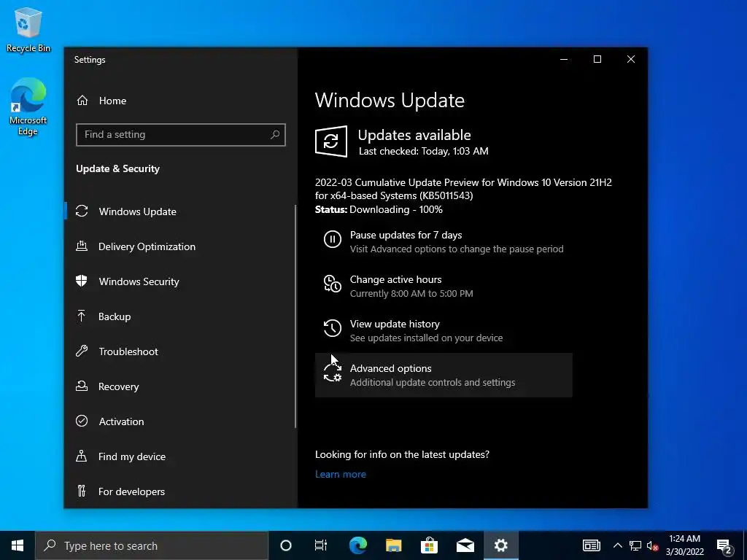The image size is (747, 560).
Task: Click the Recovery sidebar icon
Action: [82, 386]
